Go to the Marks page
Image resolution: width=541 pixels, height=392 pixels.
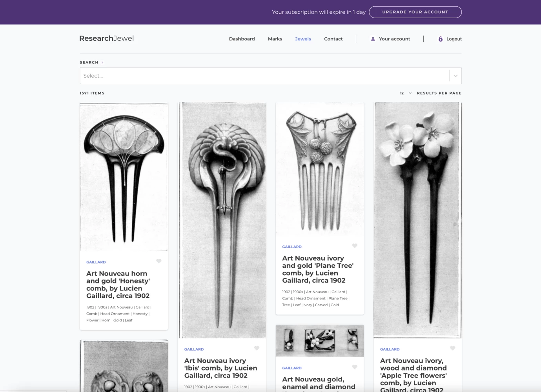point(275,39)
